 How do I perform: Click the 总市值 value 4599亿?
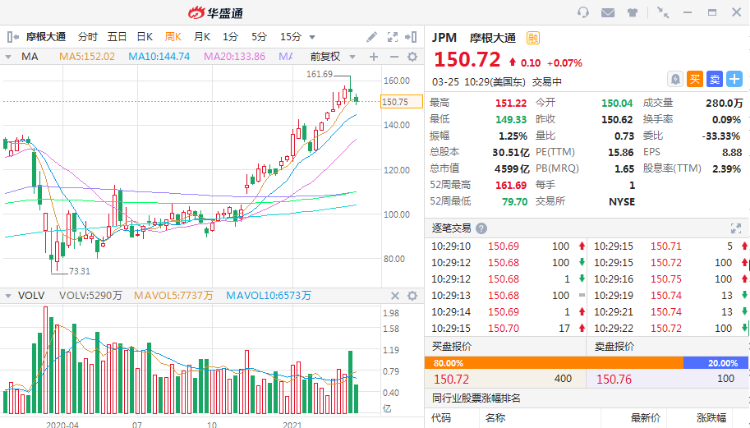(512, 169)
